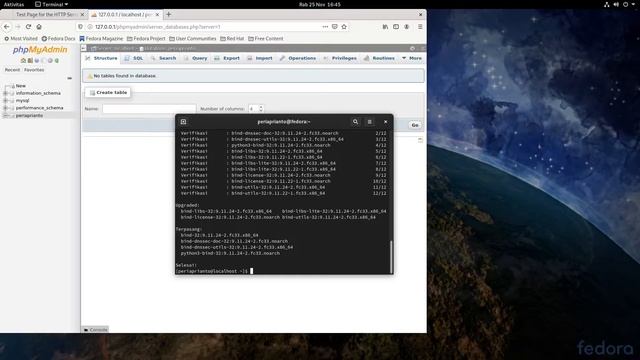Open a new Firefox tab
This screenshot has height=360, width=640.
click(x=169, y=14)
